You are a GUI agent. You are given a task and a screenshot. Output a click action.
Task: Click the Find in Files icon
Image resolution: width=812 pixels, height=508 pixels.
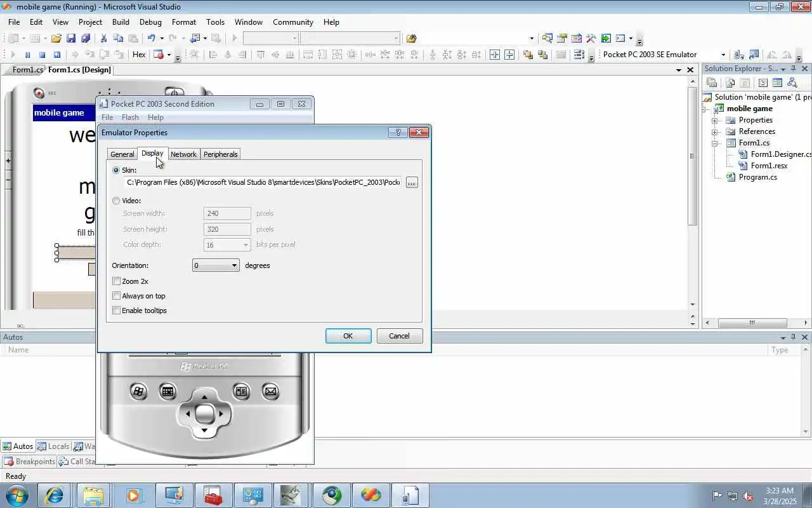pyautogui.click(x=411, y=38)
